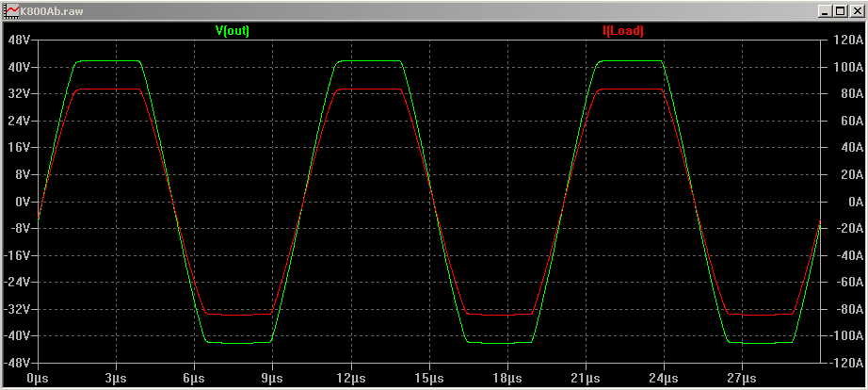Click the K800Ab.raw title bar text
This screenshot has width=868, height=390.
click(52, 11)
